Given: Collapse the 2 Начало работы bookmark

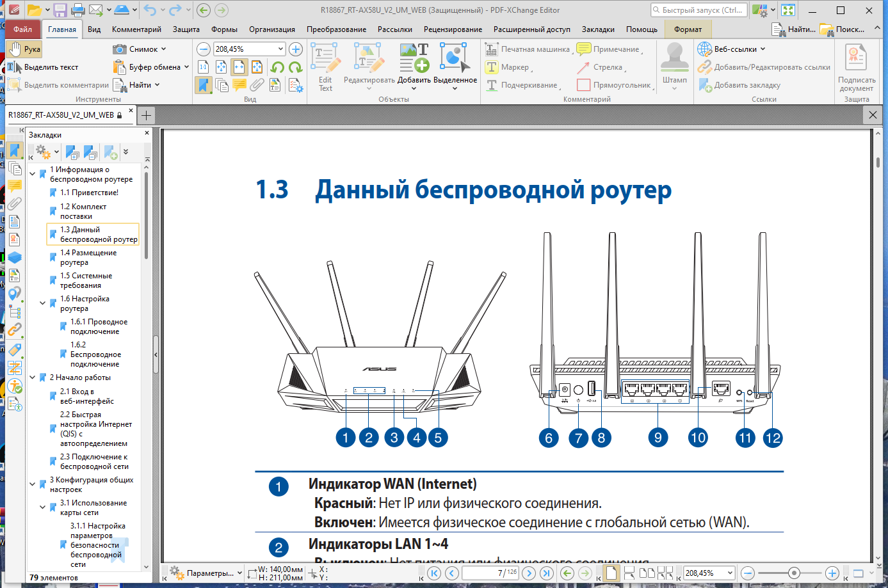Looking at the screenshot, I should (x=33, y=377).
